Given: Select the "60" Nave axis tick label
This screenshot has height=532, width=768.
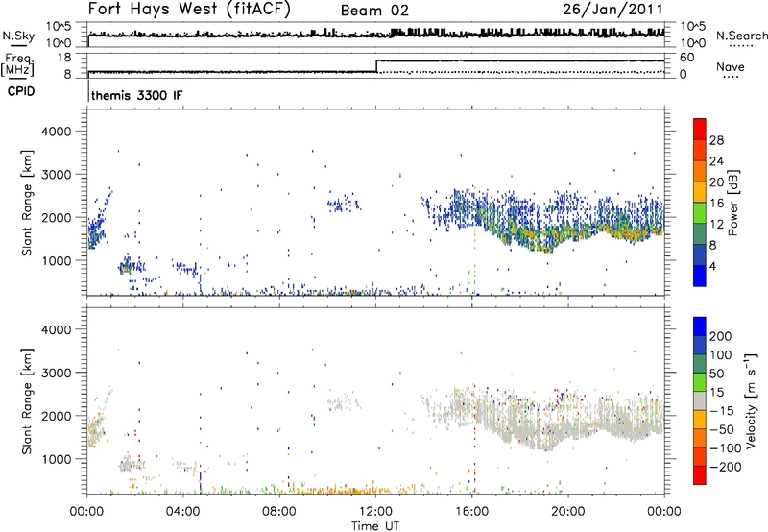Looking at the screenshot, I should coord(687,58).
